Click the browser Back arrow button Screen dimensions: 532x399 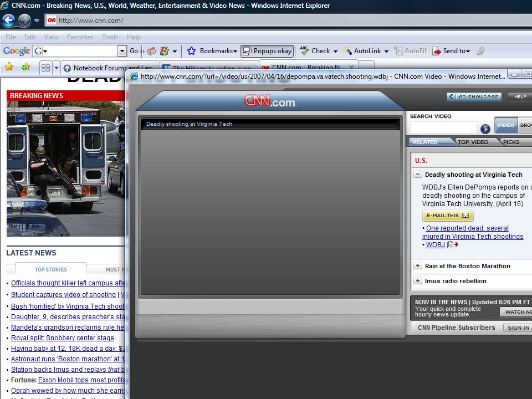[8, 21]
